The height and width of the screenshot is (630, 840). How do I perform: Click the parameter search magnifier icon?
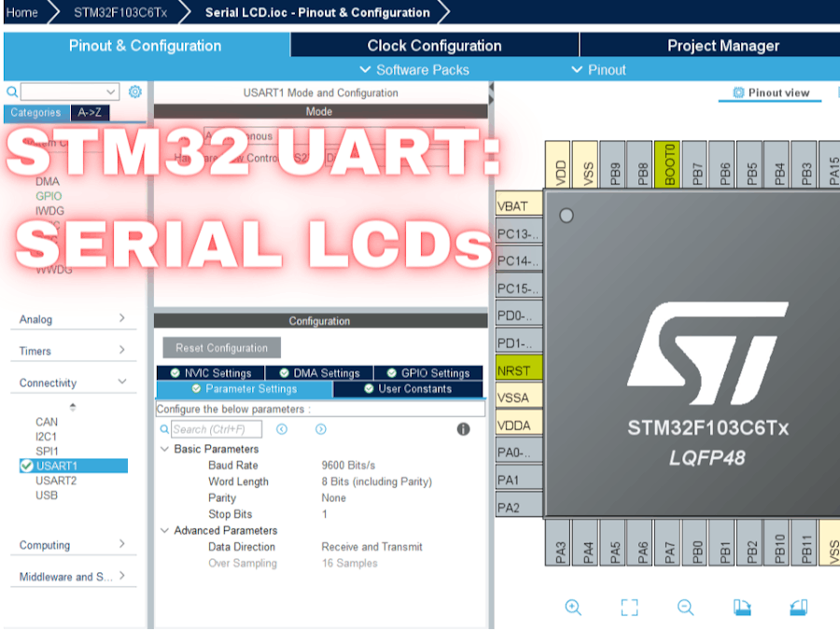[x=164, y=429]
